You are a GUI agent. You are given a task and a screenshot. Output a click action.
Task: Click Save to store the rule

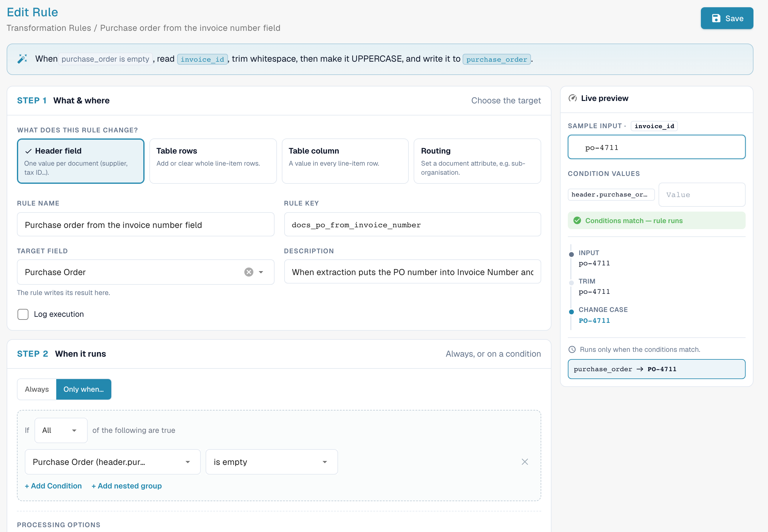point(727,18)
